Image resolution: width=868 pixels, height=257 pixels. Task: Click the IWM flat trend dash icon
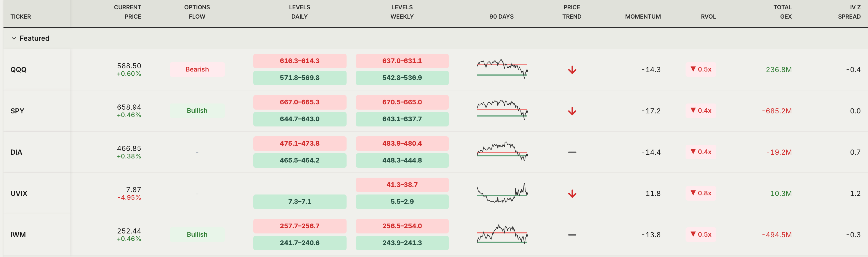pyautogui.click(x=572, y=235)
